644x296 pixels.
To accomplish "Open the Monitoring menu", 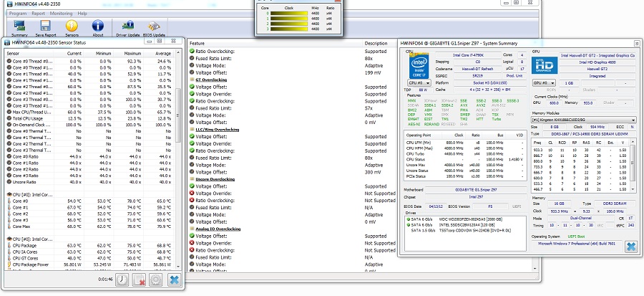I will (62, 14).
